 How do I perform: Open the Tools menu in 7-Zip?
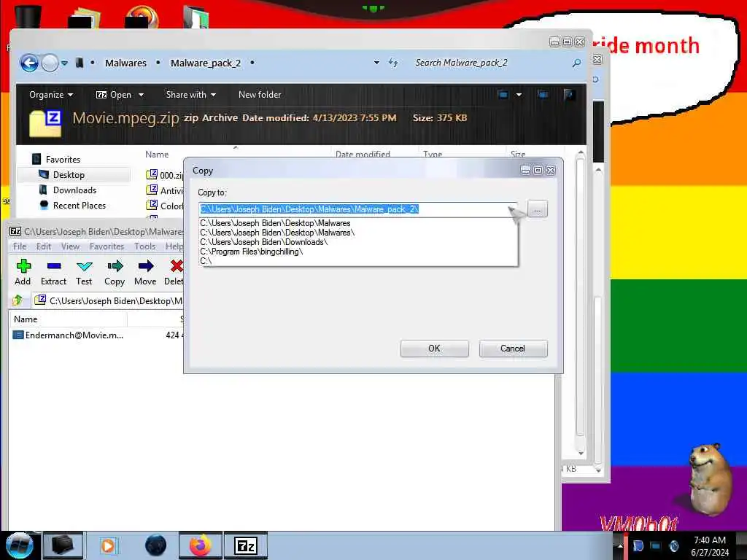coord(145,246)
